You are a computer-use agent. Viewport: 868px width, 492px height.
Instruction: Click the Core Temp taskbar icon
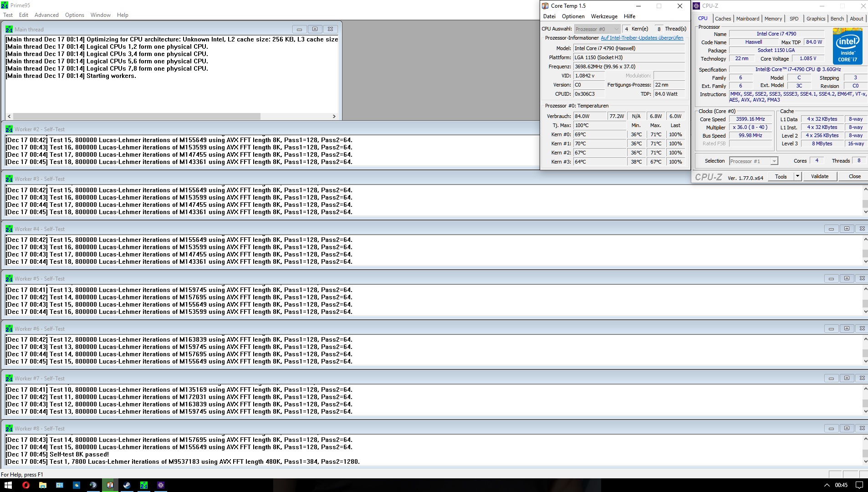pyautogui.click(x=110, y=485)
